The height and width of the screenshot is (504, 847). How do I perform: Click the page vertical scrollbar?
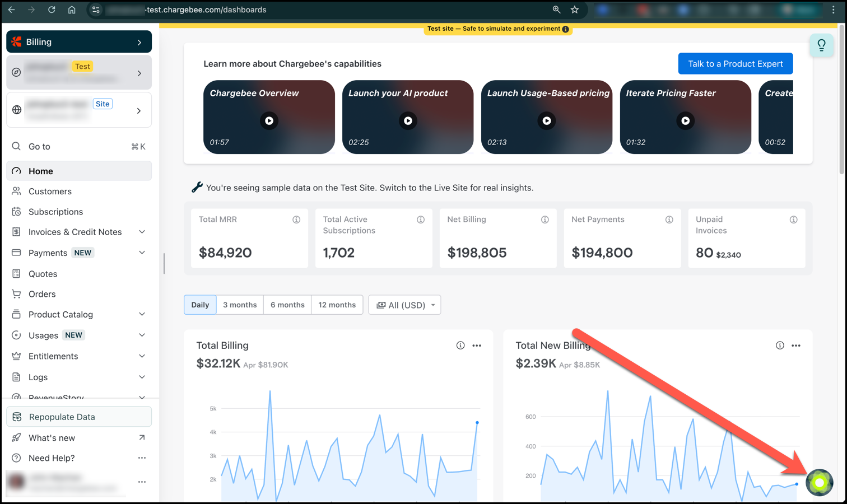[x=841, y=101]
